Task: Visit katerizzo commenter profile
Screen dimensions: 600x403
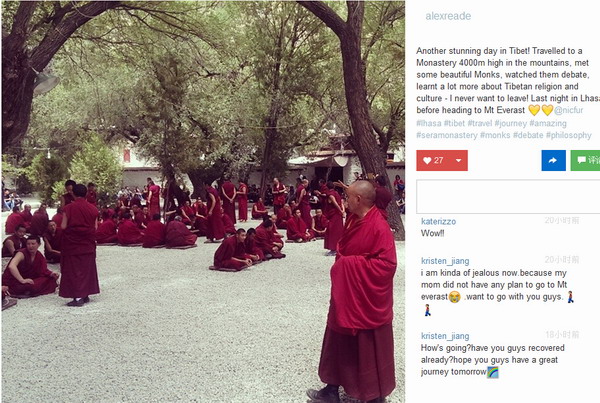Action: [x=438, y=221]
